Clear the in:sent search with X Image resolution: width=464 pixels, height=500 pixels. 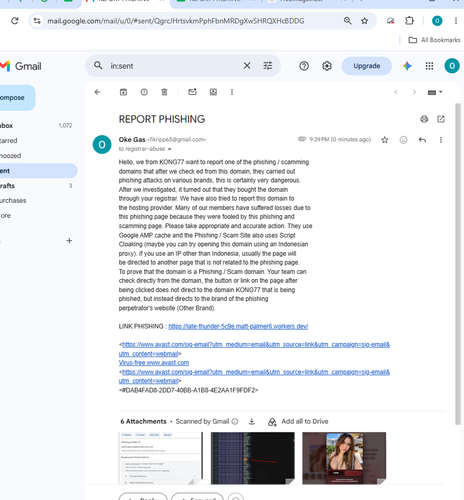(247, 66)
